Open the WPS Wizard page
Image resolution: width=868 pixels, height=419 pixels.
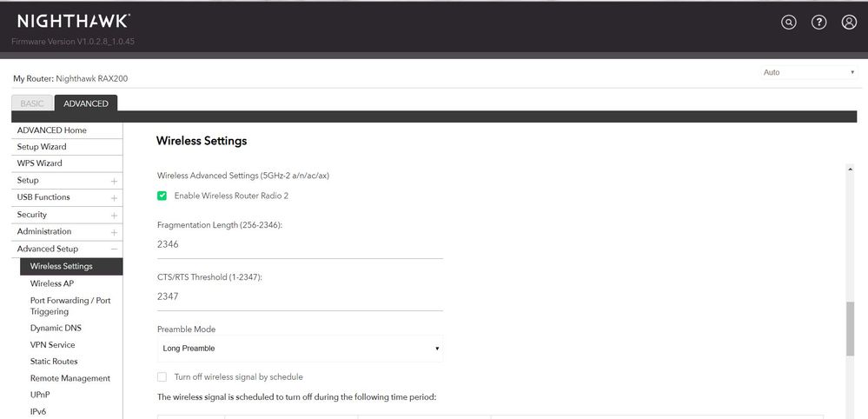[x=40, y=163]
